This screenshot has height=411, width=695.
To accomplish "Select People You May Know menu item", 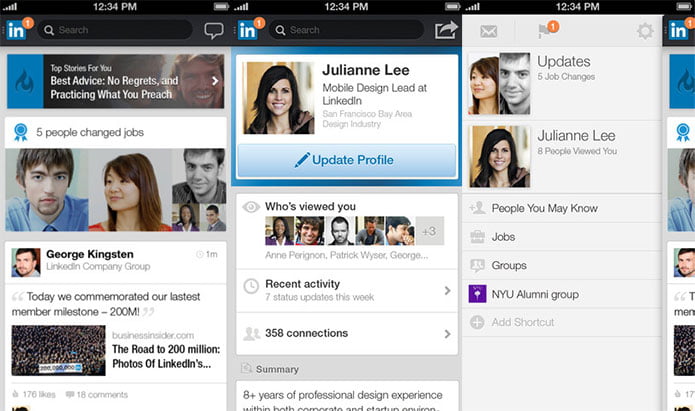I will [562, 208].
